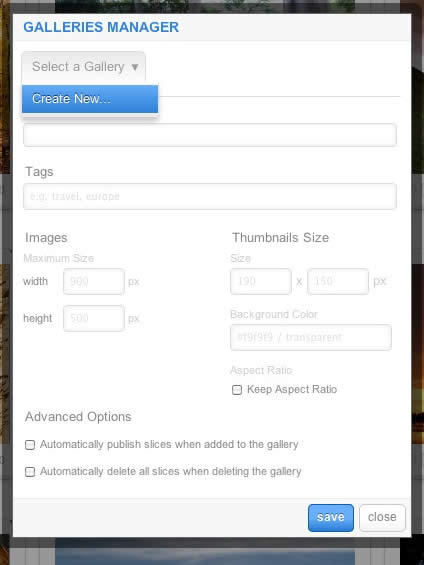424x565 pixels.
Task: Click the Galleries Manager title heading
Action: (x=101, y=27)
